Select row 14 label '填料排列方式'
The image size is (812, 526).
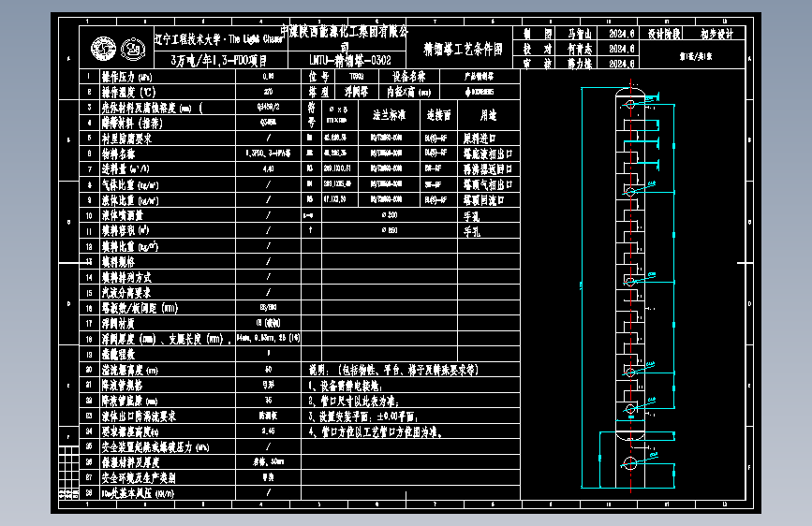tap(126, 277)
